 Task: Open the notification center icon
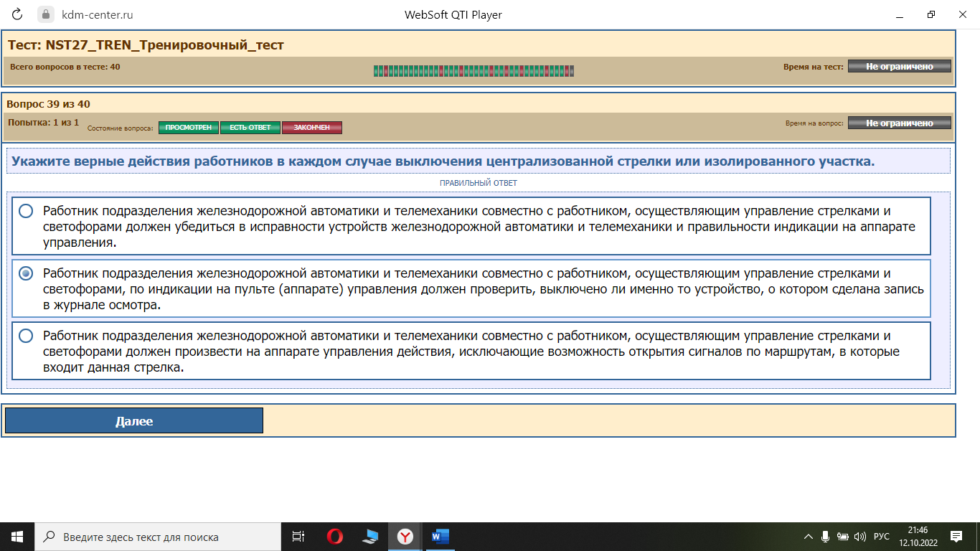pyautogui.click(x=956, y=536)
